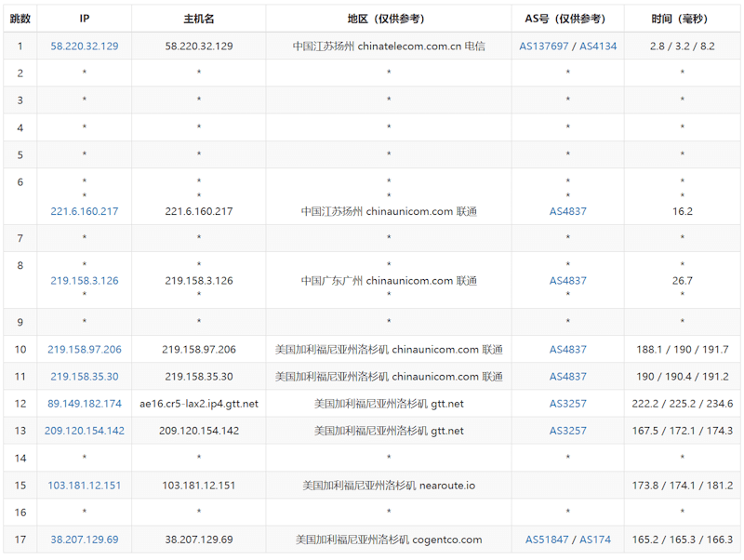744x560 pixels.
Task: Open IP link 221.6.160.217
Action: [x=85, y=211]
